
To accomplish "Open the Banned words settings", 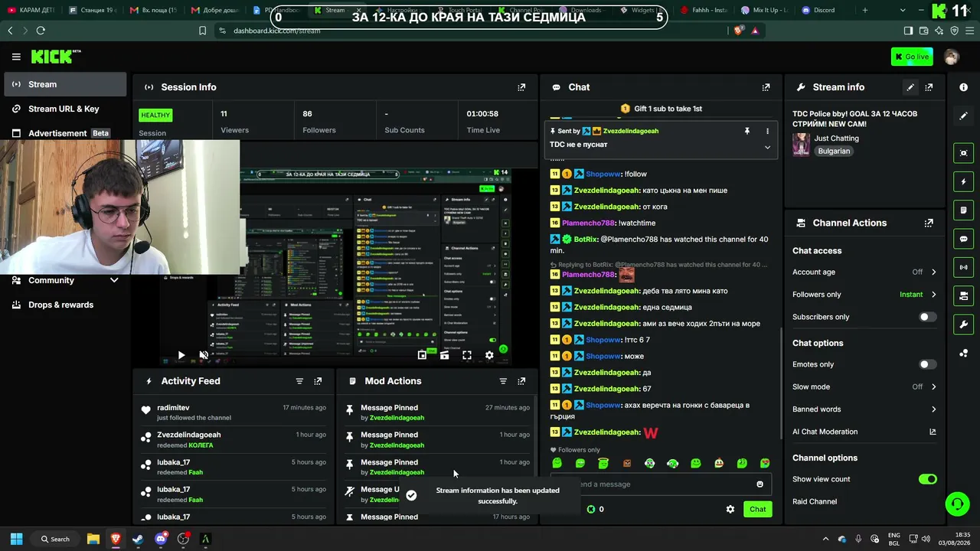I will click(x=864, y=409).
